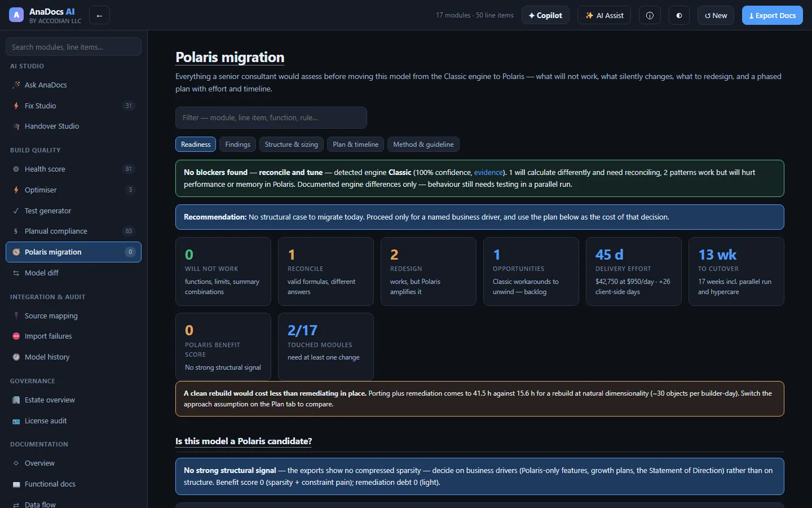The image size is (812, 508).
Task: Open Model history from sidebar
Action: pyautogui.click(x=73, y=357)
